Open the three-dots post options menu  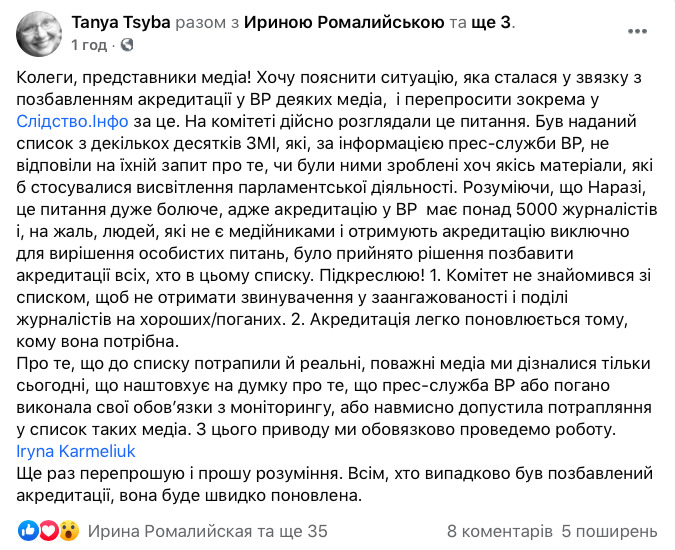(x=637, y=31)
